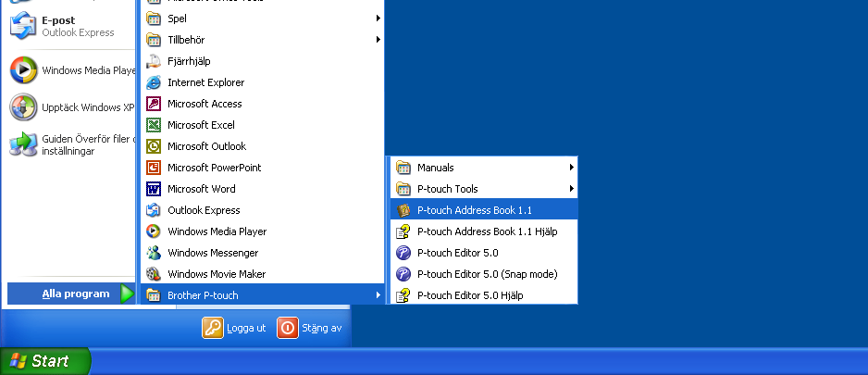
Task: Click the E-post envelope icon
Action: [23, 26]
